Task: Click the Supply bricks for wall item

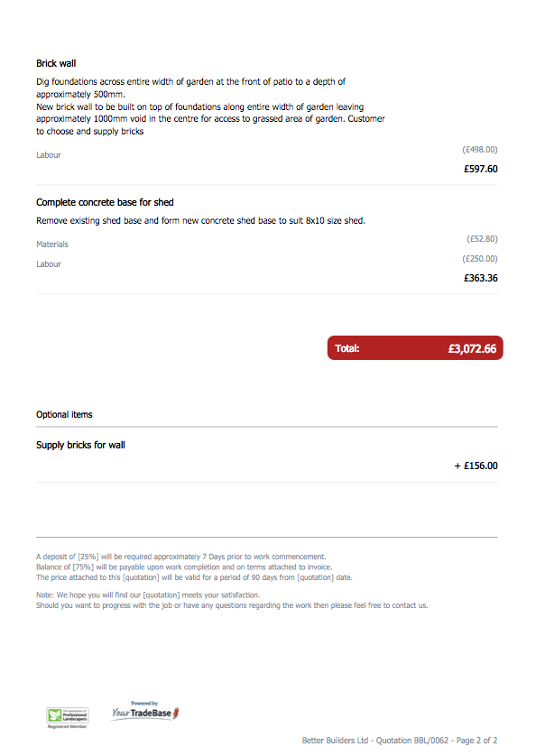Action: (80, 445)
